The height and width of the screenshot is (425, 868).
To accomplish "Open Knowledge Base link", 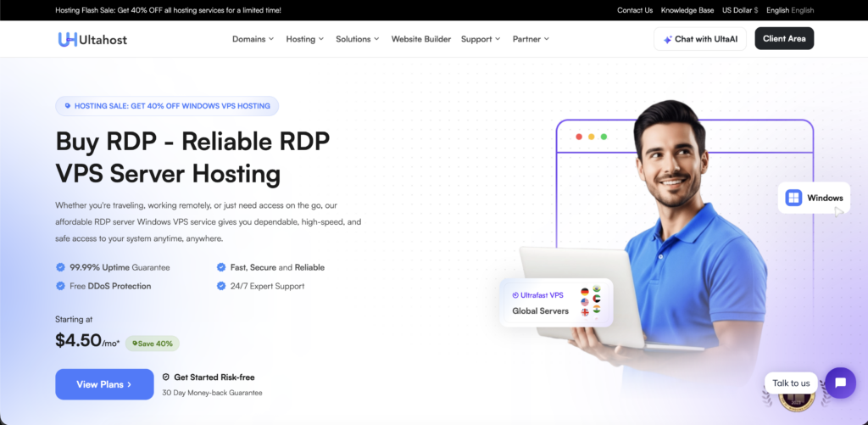I will tap(687, 10).
